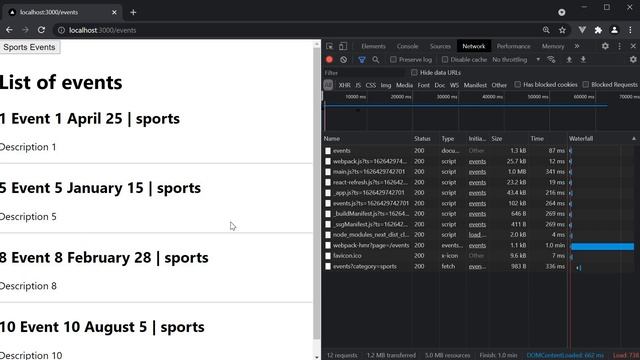Switch to the Memory tab
This screenshot has width=640, height=360.
(553, 46)
